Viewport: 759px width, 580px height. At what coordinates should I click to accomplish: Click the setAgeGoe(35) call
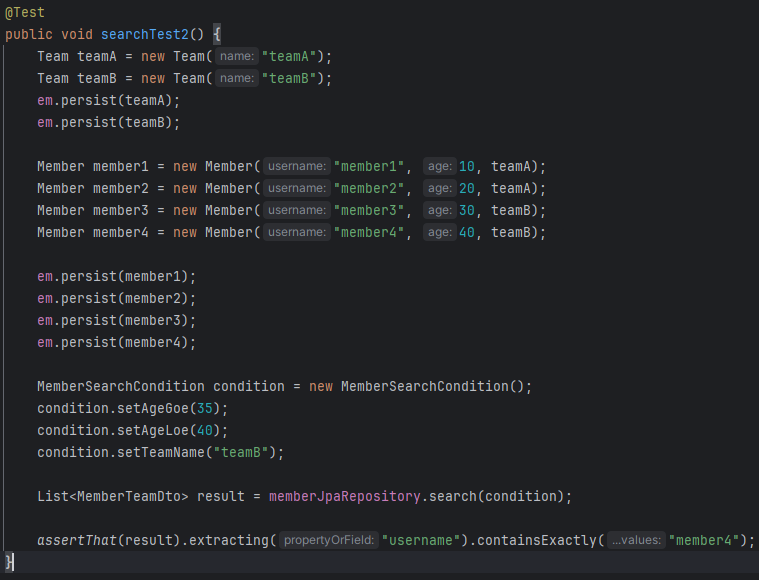168,409
